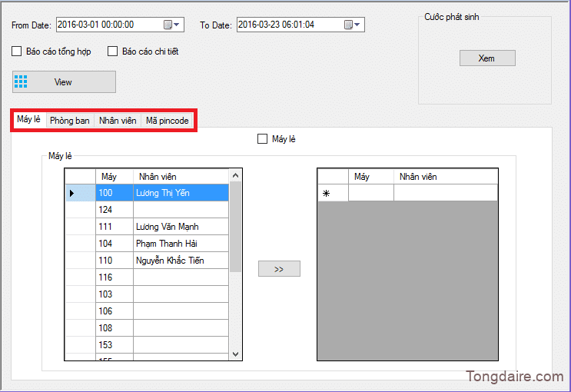Tick the Báo cáo chi tiết checkbox
The height and width of the screenshot is (392, 571).
[x=113, y=51]
